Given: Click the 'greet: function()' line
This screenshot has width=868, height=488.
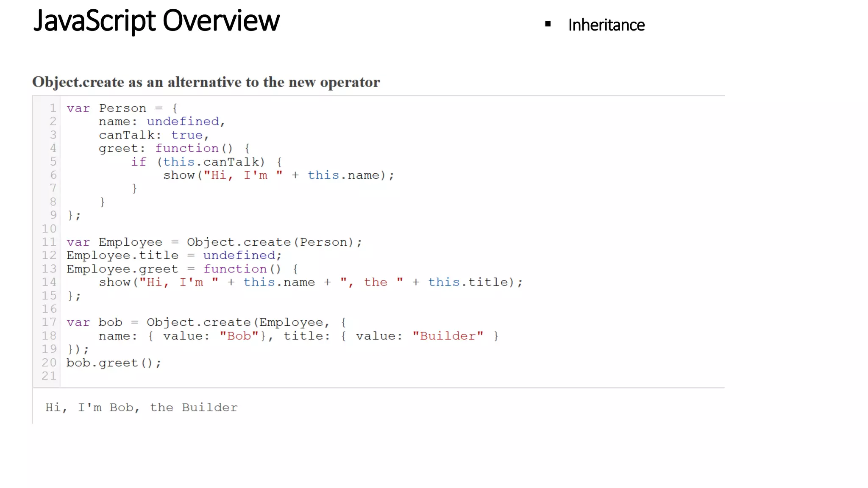Looking at the screenshot, I should (174, 148).
